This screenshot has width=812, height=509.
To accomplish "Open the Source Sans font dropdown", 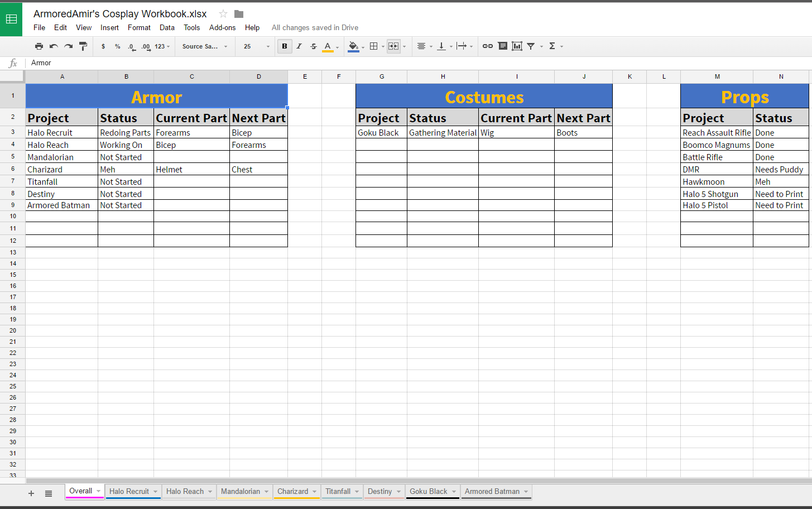I will click(x=205, y=46).
